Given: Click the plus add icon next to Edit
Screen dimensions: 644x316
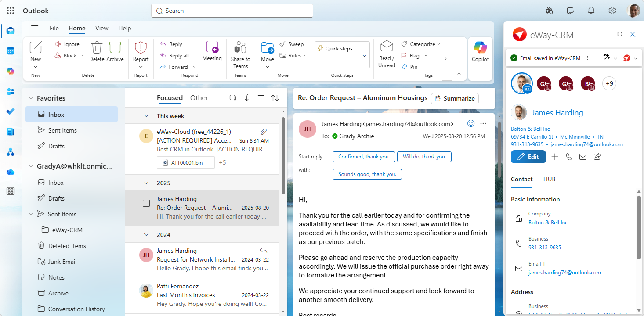Looking at the screenshot, I should [555, 157].
